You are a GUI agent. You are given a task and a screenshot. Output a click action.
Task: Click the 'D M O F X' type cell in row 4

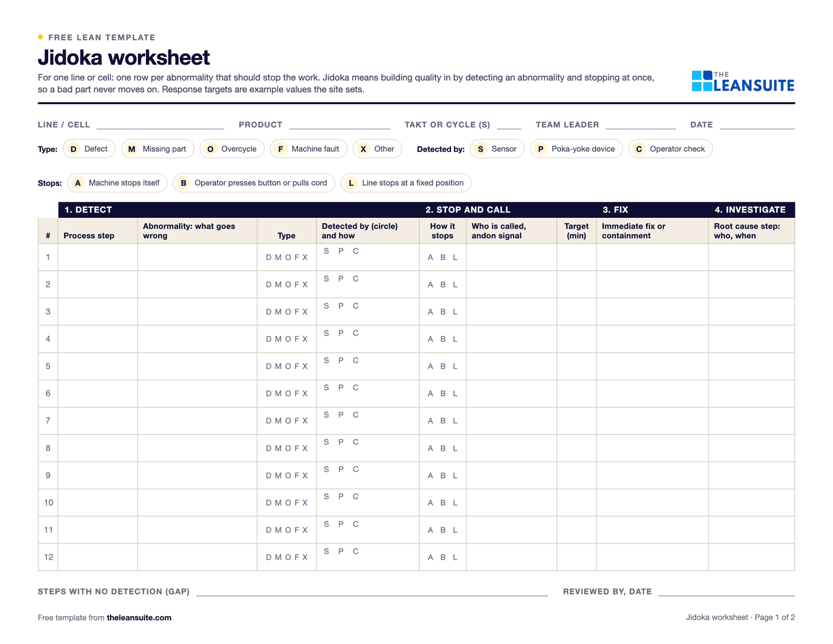pyautogui.click(x=287, y=339)
